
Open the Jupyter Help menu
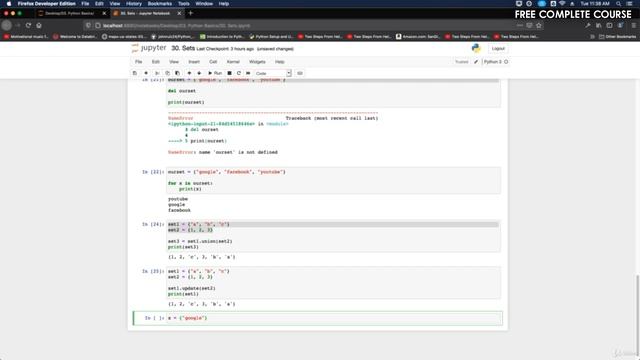[280, 62]
